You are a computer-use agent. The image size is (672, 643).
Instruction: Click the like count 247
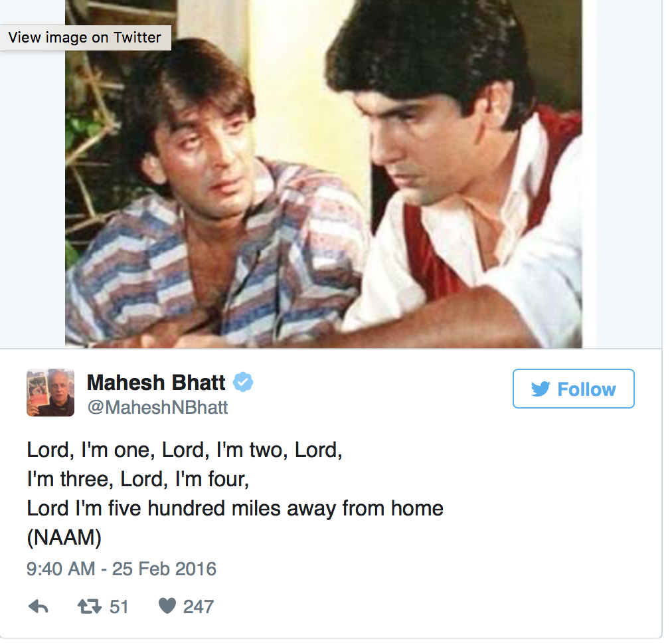(199, 606)
